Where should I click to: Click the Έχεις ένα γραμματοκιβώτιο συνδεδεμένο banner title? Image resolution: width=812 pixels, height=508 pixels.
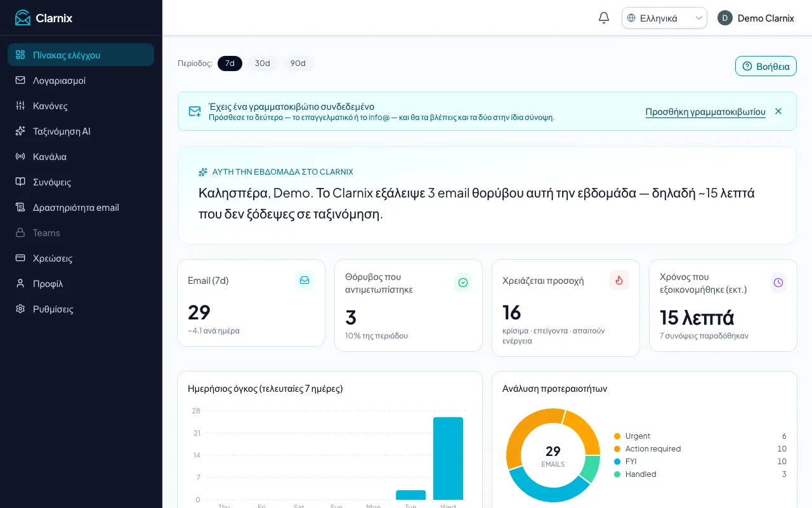coord(291,107)
